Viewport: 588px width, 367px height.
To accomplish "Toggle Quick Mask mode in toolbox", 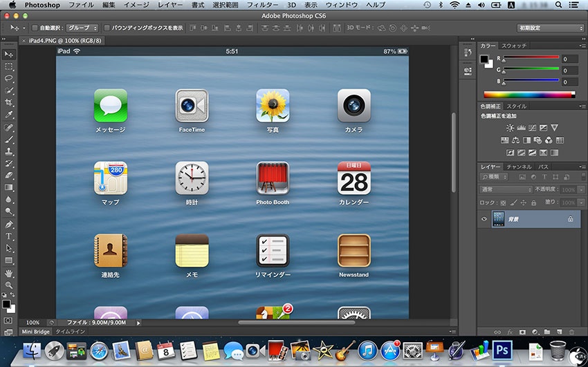I will pos(8,321).
